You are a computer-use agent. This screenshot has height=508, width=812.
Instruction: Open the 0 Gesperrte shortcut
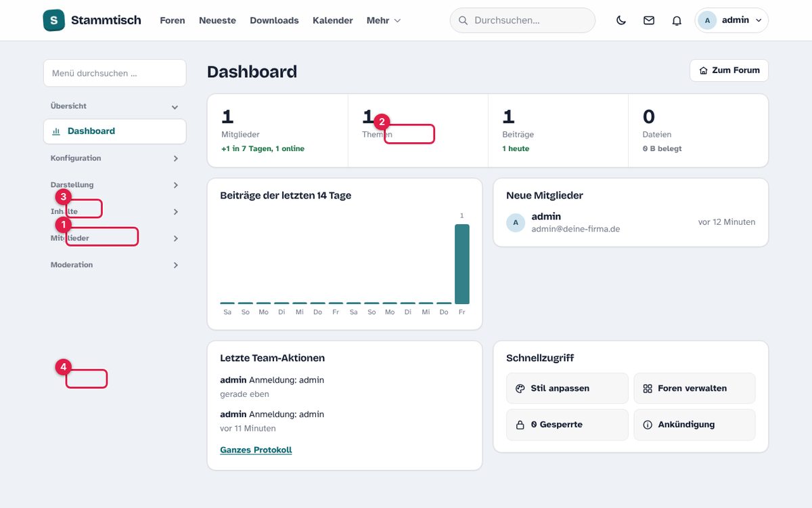[567, 425]
